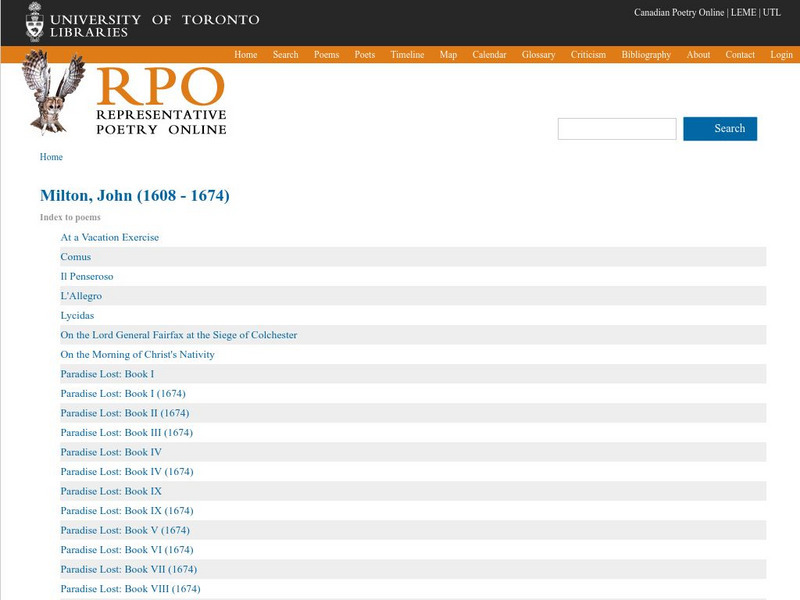This screenshot has width=800, height=600.
Task: Go to the Poems menu item
Action: point(327,55)
